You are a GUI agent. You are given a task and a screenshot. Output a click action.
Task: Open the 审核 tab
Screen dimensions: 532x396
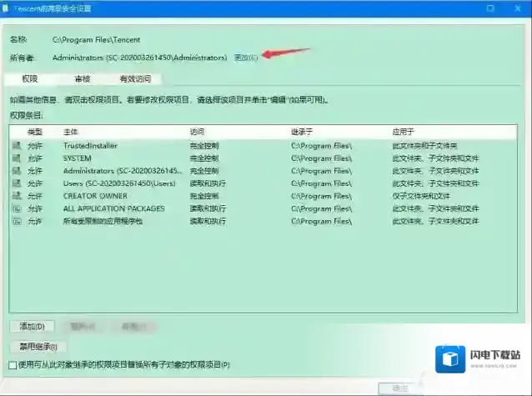(x=83, y=79)
